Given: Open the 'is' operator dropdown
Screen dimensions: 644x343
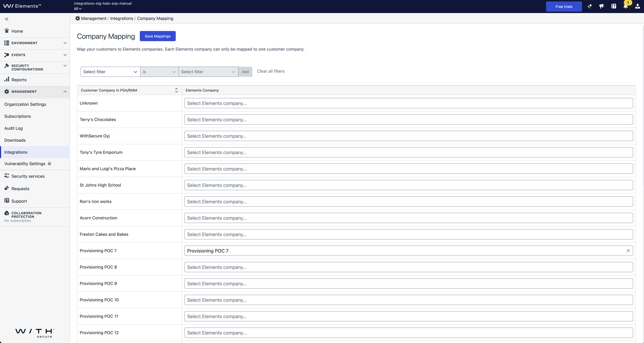Looking at the screenshot, I should click(159, 72).
